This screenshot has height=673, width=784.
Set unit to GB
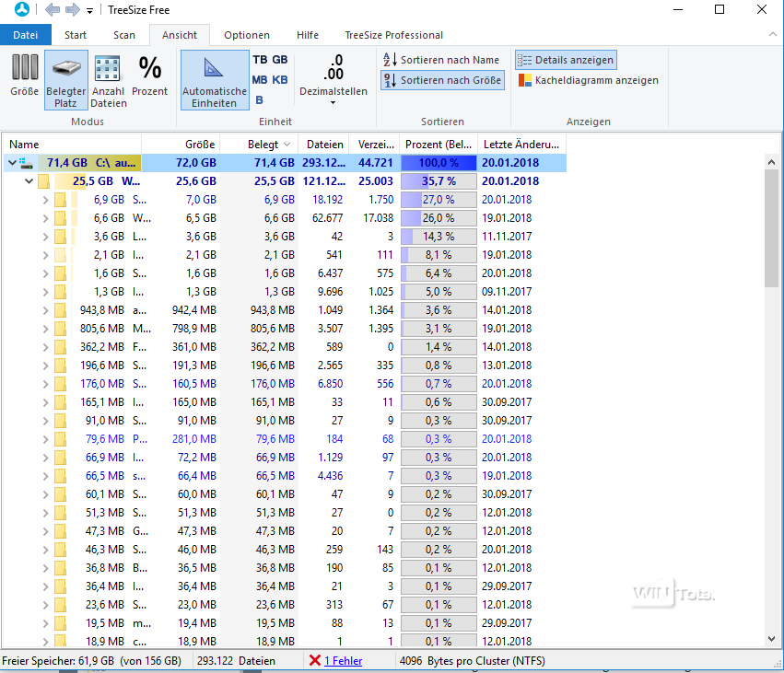point(280,59)
